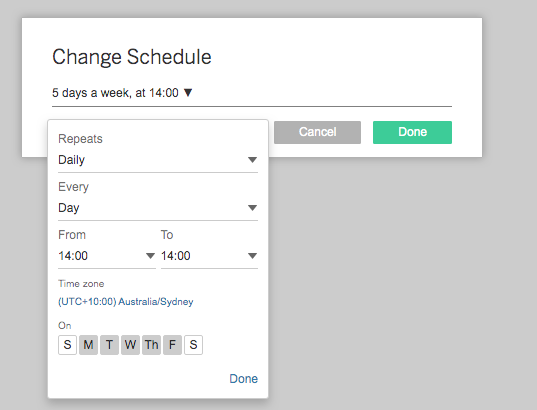
Task: Expand the Every Day dropdown
Action: click(x=158, y=208)
